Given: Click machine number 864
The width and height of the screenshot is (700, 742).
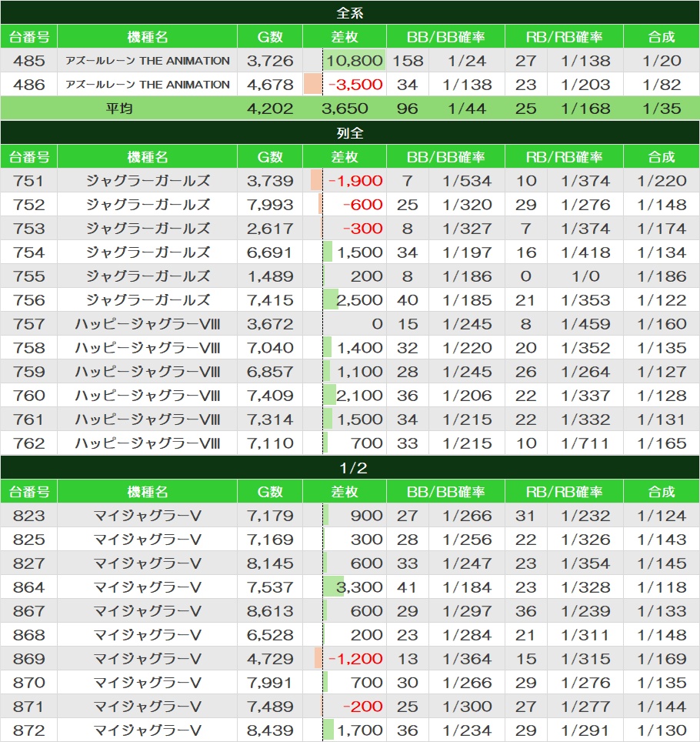Looking at the screenshot, I should (x=29, y=587).
